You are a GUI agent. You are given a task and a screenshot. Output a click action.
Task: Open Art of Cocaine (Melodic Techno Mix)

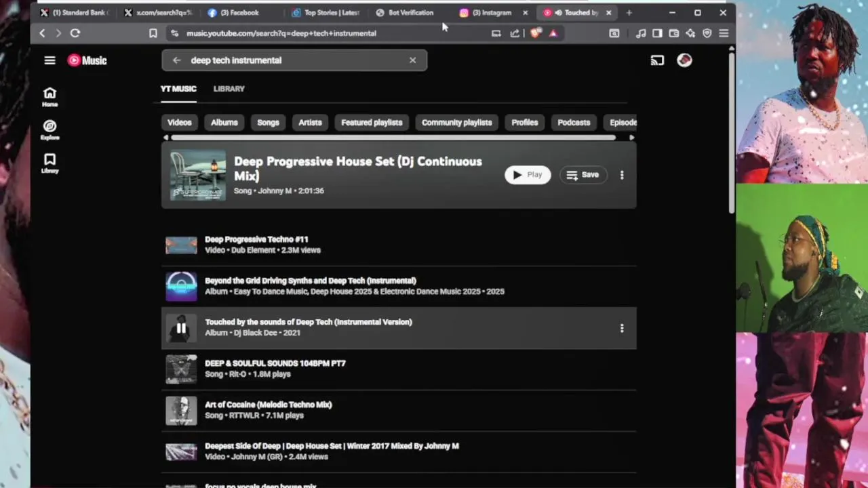[399, 410]
